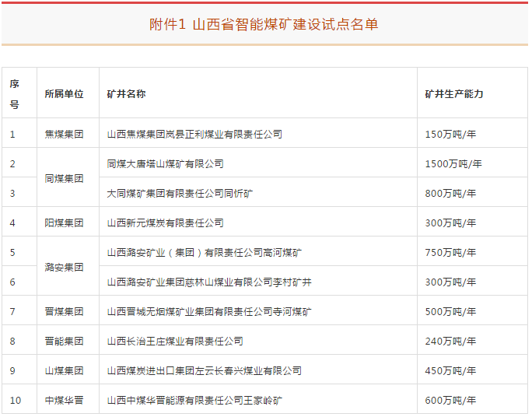
Task: Click row number 3 in 序号 column
Action: pos(12,194)
